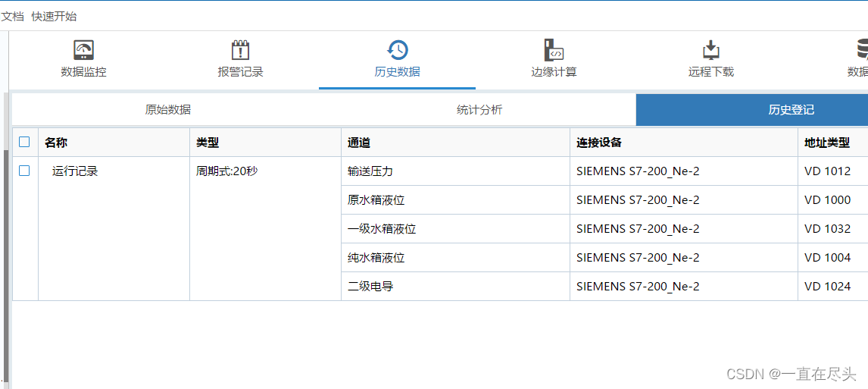
Task: Switch to the 原始数据 tab
Action: 167,110
